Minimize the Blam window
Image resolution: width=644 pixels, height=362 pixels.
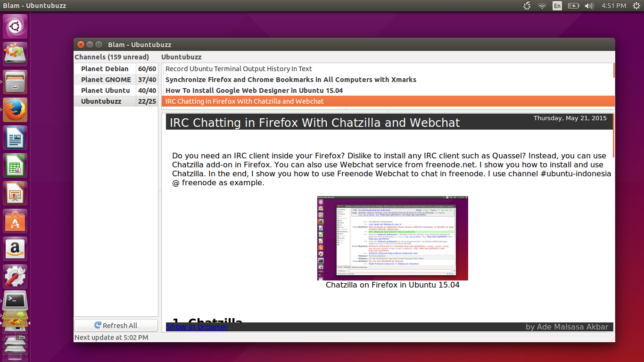[90, 44]
